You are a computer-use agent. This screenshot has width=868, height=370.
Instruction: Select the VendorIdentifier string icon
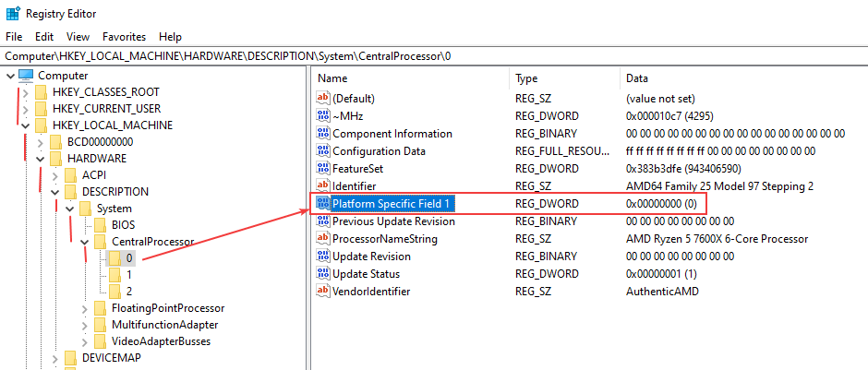coord(323,291)
